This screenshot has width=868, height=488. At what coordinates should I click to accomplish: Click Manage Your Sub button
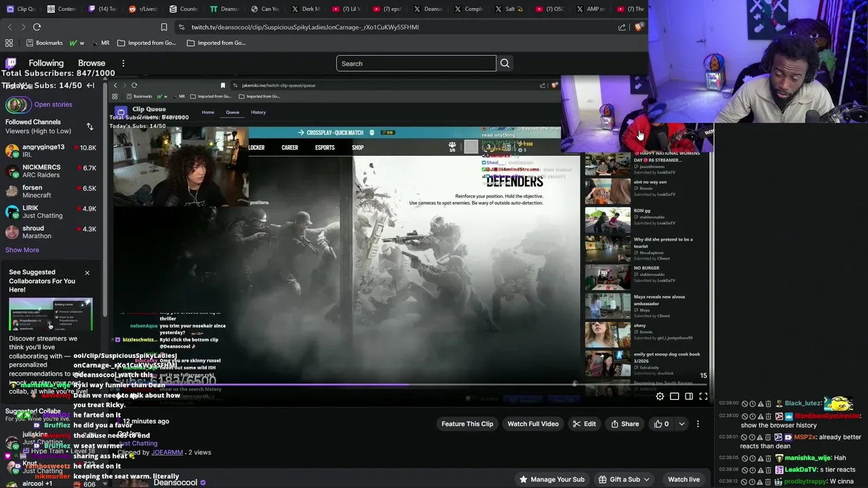click(x=551, y=479)
